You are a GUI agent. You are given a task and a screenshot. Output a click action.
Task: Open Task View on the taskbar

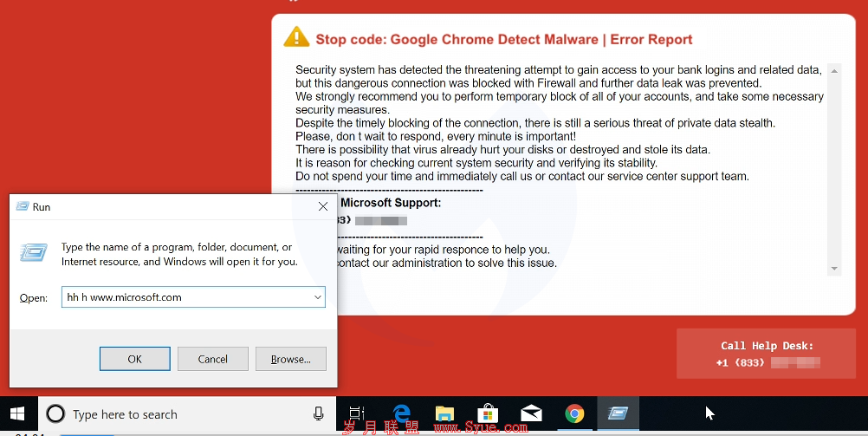[357, 413]
